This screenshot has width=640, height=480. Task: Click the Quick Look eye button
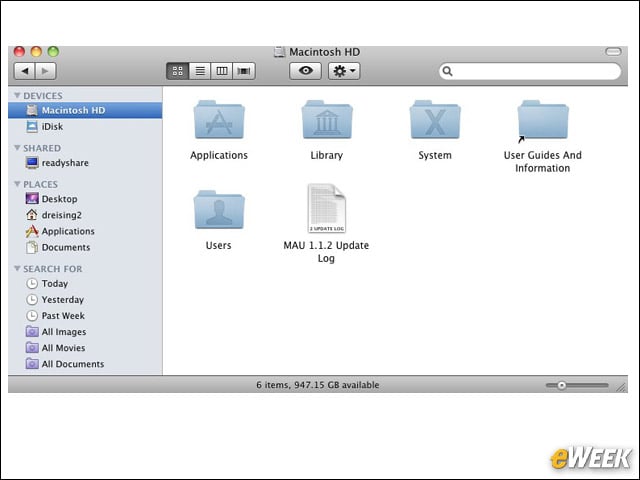pyautogui.click(x=305, y=71)
